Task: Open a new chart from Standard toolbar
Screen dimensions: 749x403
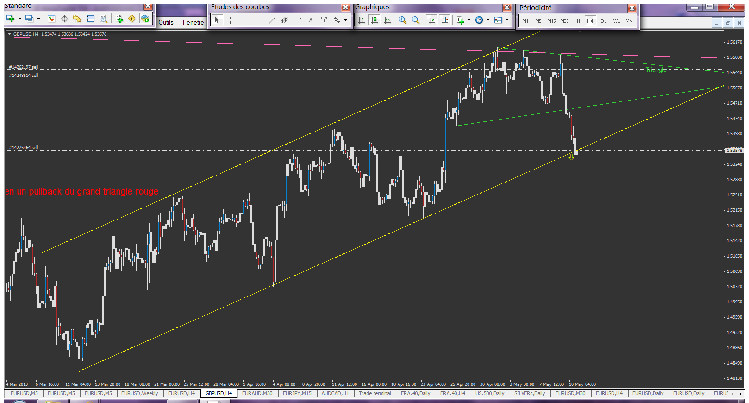Action: tap(10, 19)
